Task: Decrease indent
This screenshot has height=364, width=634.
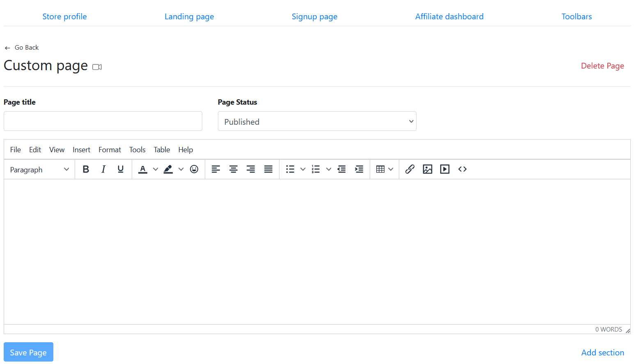Action: 341,169
